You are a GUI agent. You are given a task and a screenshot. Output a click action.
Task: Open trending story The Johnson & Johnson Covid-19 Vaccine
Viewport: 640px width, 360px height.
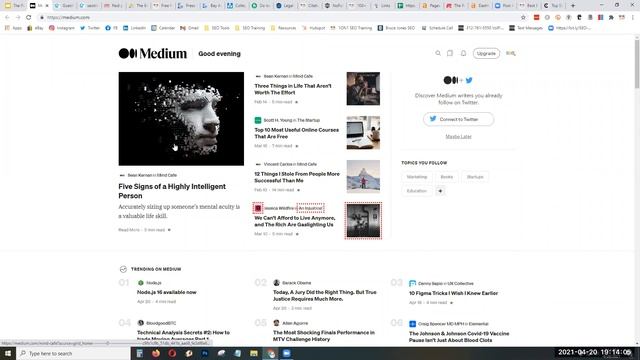click(x=459, y=337)
